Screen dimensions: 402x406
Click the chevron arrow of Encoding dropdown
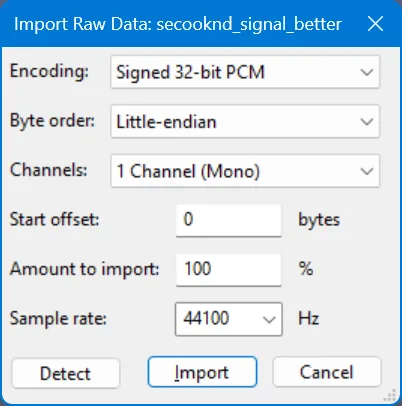tap(367, 72)
